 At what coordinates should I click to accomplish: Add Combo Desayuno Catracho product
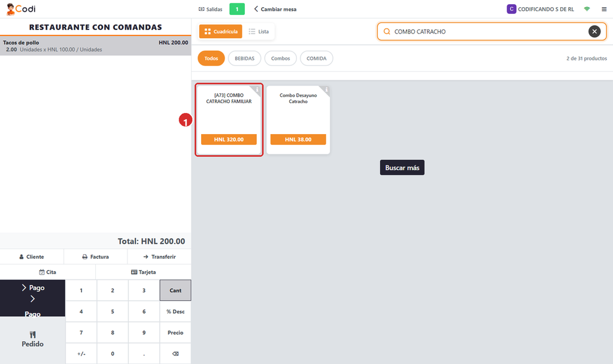coord(298,120)
